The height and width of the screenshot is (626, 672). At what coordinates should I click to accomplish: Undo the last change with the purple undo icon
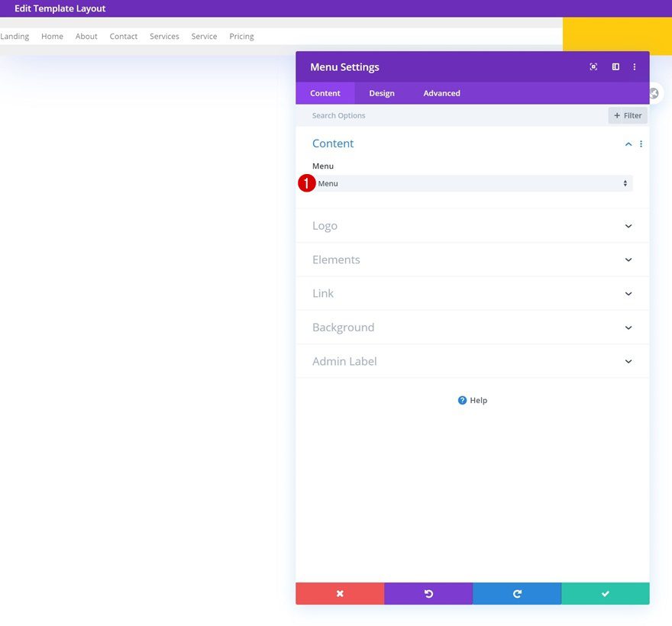coord(428,593)
